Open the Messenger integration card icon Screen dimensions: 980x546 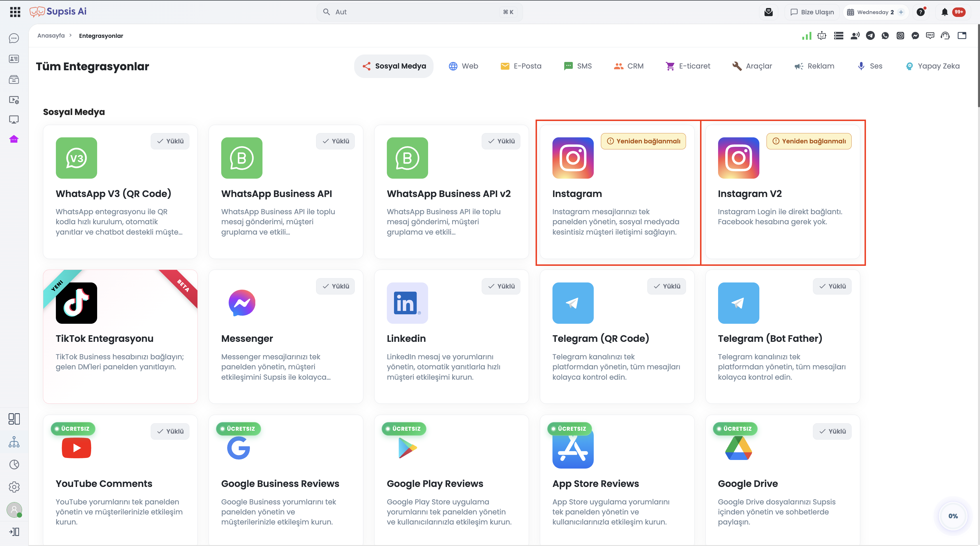pyautogui.click(x=242, y=303)
